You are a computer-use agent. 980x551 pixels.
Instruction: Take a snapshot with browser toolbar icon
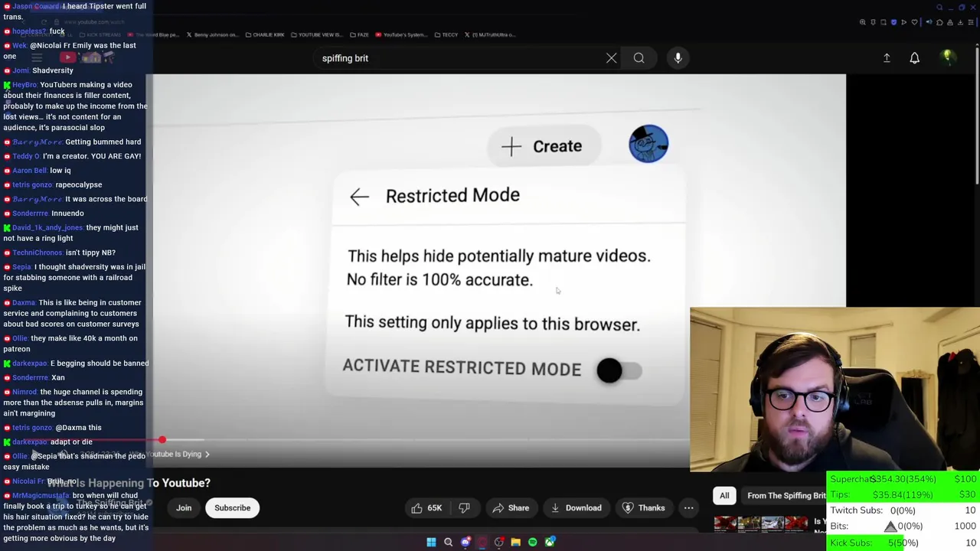pyautogui.click(x=884, y=22)
